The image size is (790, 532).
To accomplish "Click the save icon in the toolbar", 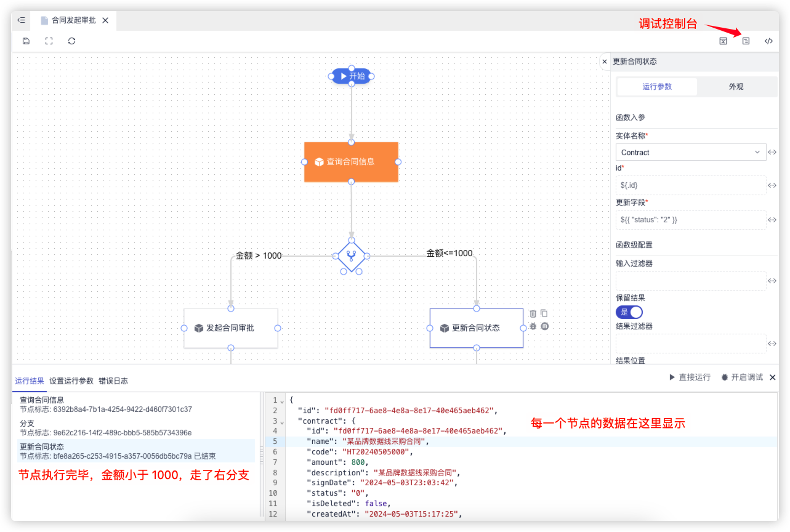I will click(x=26, y=41).
